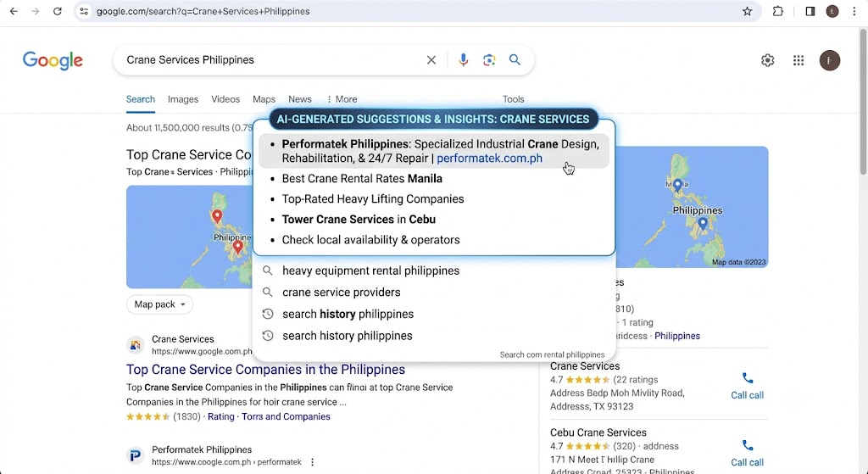Click Call call for Cebu Crane Services
The height and width of the screenshot is (474, 868).
pyautogui.click(x=748, y=462)
